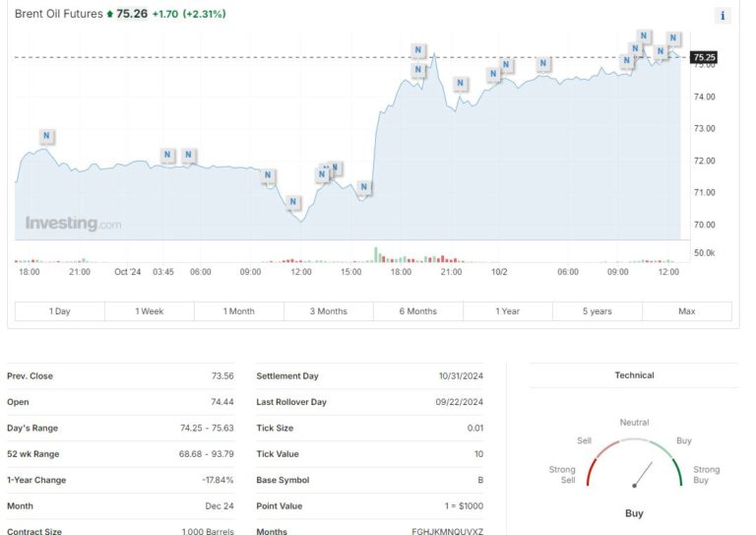Click the N marker at the chart's lowest dip
756x535 pixels.
[292, 203]
